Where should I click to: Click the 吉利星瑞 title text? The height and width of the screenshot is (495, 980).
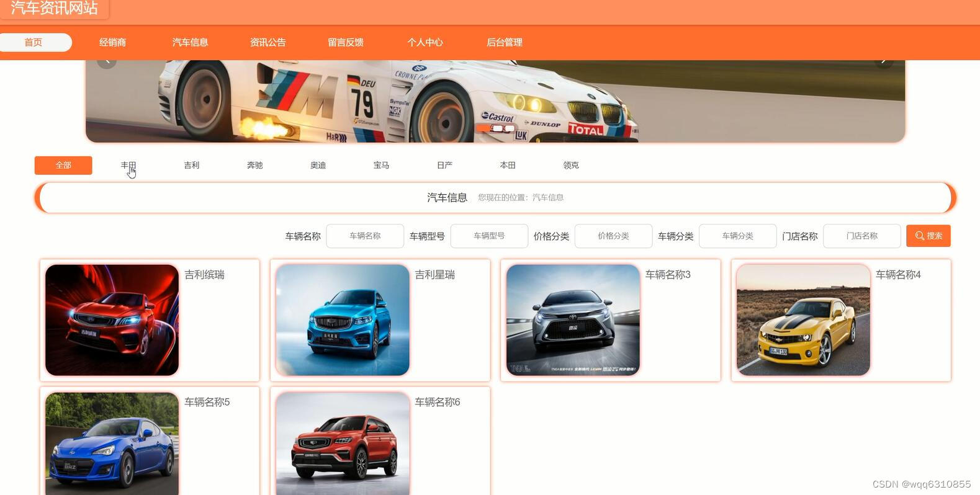tap(434, 275)
